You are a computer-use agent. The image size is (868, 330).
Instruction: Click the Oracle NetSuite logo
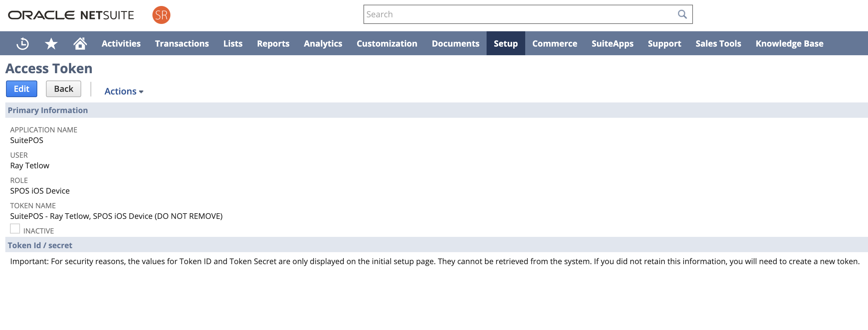tap(71, 15)
